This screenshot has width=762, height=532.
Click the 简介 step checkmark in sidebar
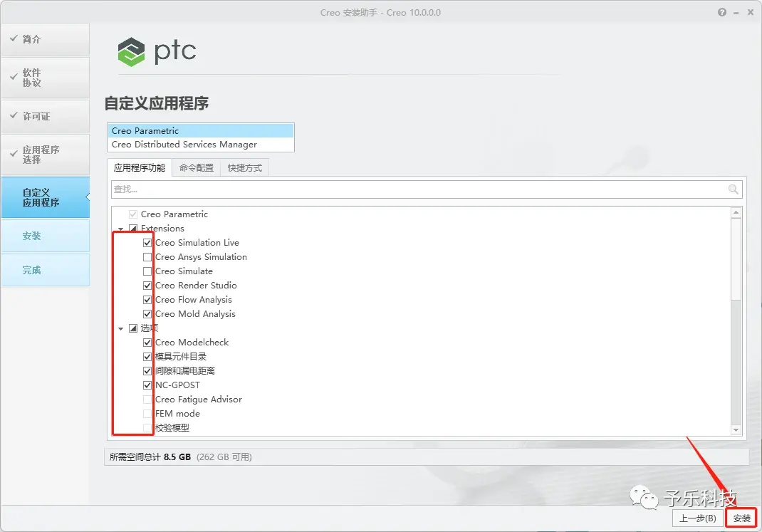14,38
